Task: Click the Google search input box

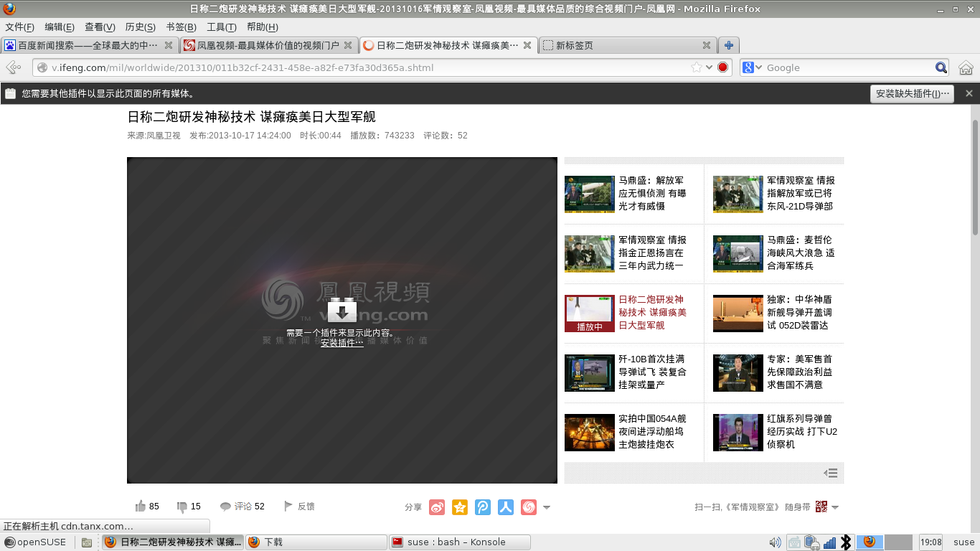Action: (x=849, y=67)
